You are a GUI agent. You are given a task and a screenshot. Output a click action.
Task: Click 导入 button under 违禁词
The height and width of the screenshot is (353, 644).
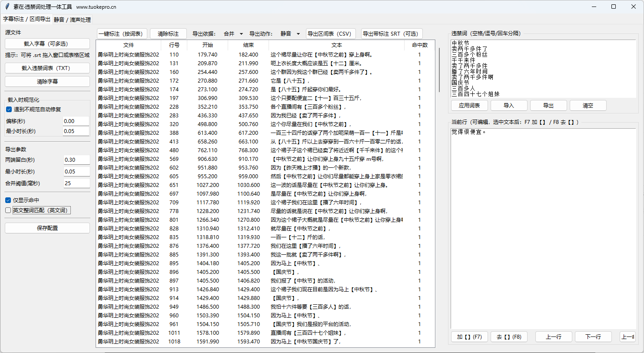coord(509,105)
